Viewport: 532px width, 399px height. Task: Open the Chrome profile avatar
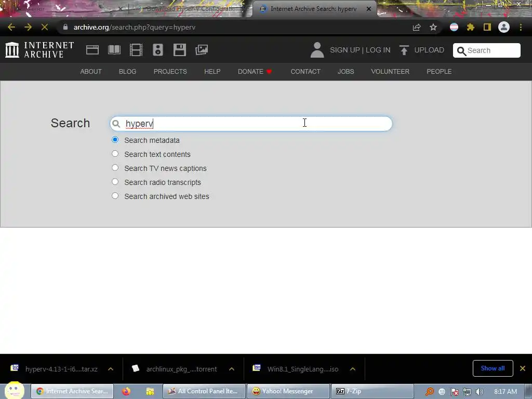504,27
